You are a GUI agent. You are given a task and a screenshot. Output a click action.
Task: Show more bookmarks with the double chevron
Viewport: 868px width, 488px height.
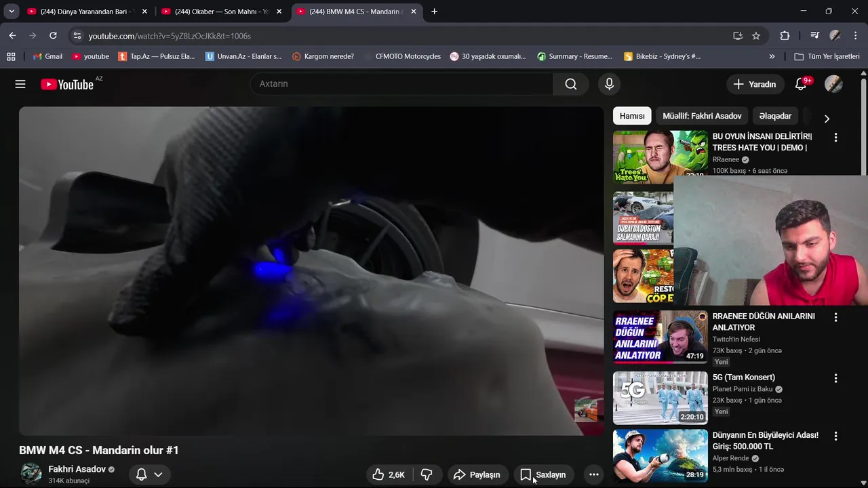(x=772, y=56)
